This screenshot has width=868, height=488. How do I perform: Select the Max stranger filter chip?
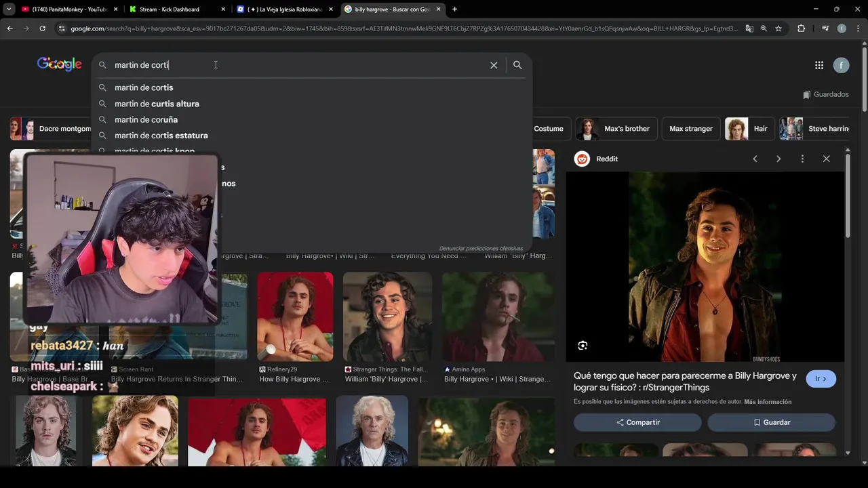point(691,129)
